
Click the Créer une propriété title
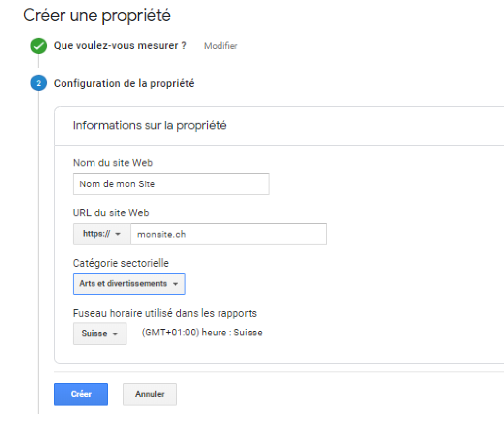coord(97,15)
